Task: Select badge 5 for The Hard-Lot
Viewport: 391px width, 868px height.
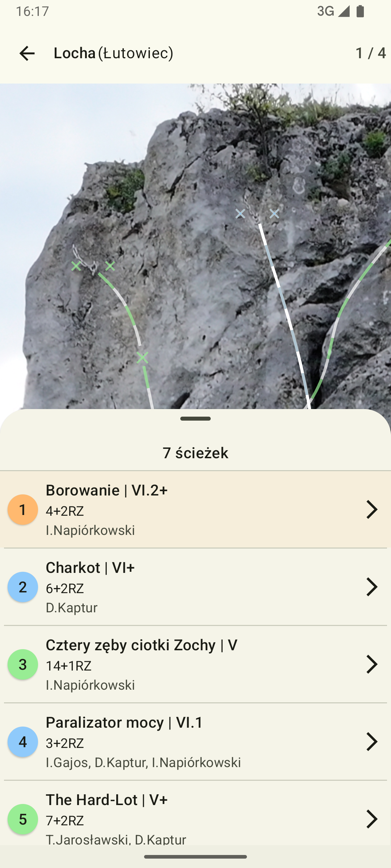Action: pyautogui.click(x=23, y=820)
